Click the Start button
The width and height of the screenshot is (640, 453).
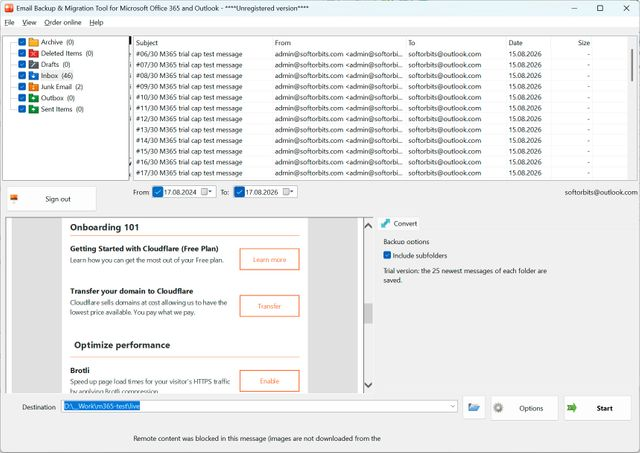(x=598, y=408)
